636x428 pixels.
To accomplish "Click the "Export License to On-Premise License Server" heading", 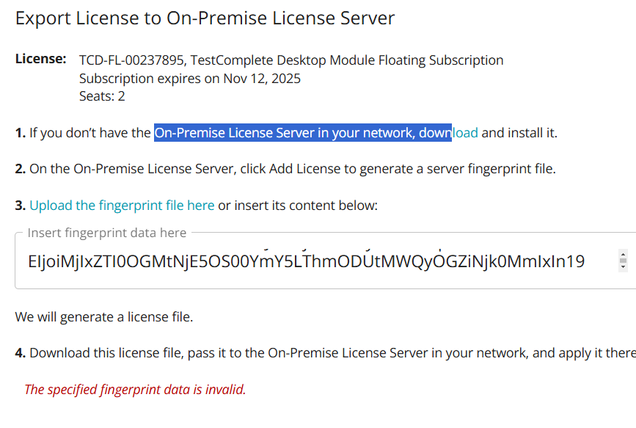I will [x=206, y=17].
